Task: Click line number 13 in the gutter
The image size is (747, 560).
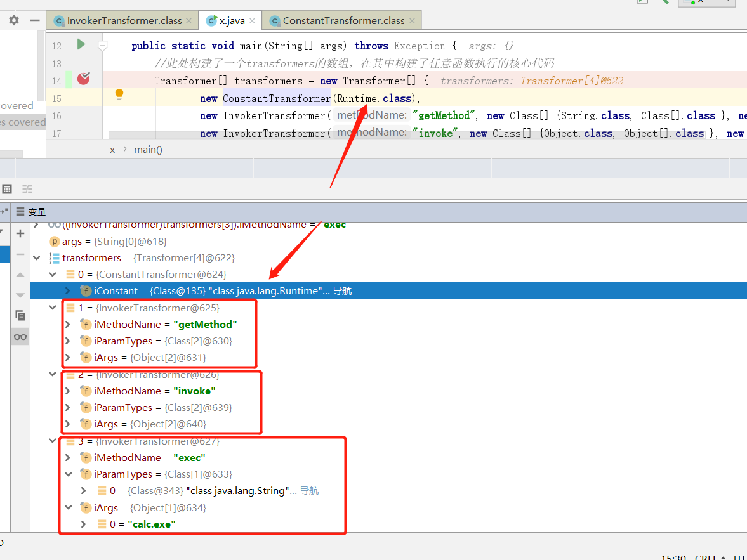Action: pos(56,64)
